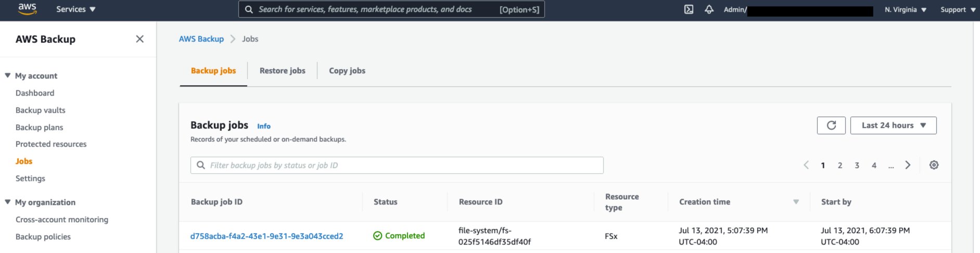
Task: Click the Resource type column header
Action: [622, 202]
